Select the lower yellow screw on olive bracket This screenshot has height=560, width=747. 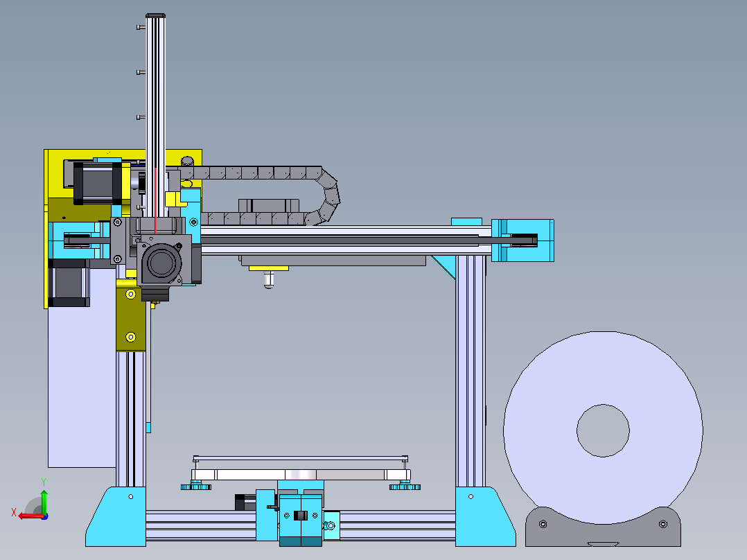tap(130, 338)
